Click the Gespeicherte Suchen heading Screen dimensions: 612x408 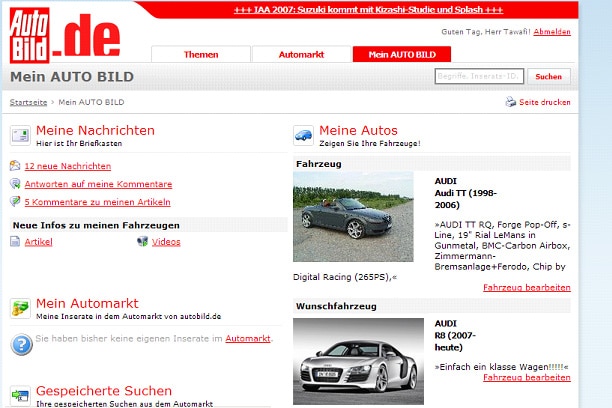click(x=104, y=391)
